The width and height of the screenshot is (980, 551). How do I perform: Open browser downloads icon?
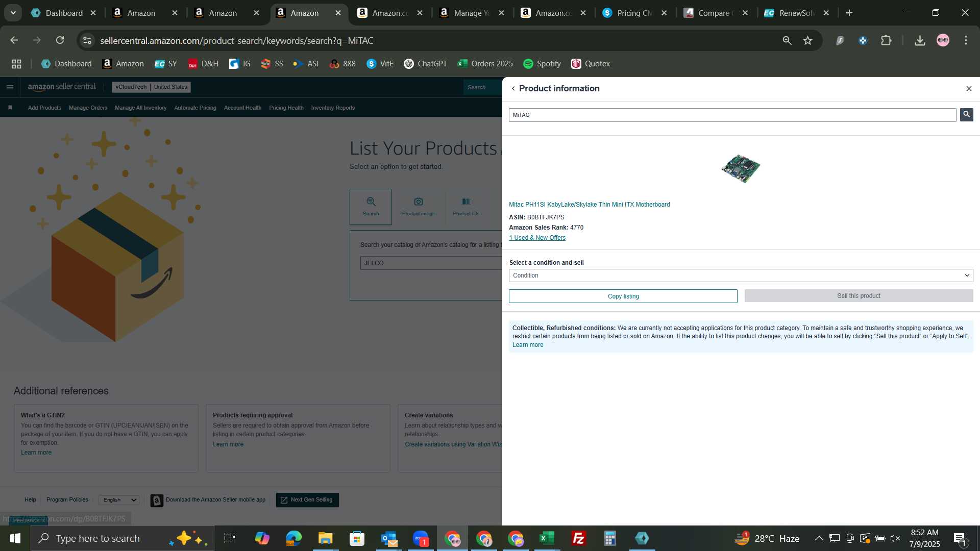click(920, 40)
